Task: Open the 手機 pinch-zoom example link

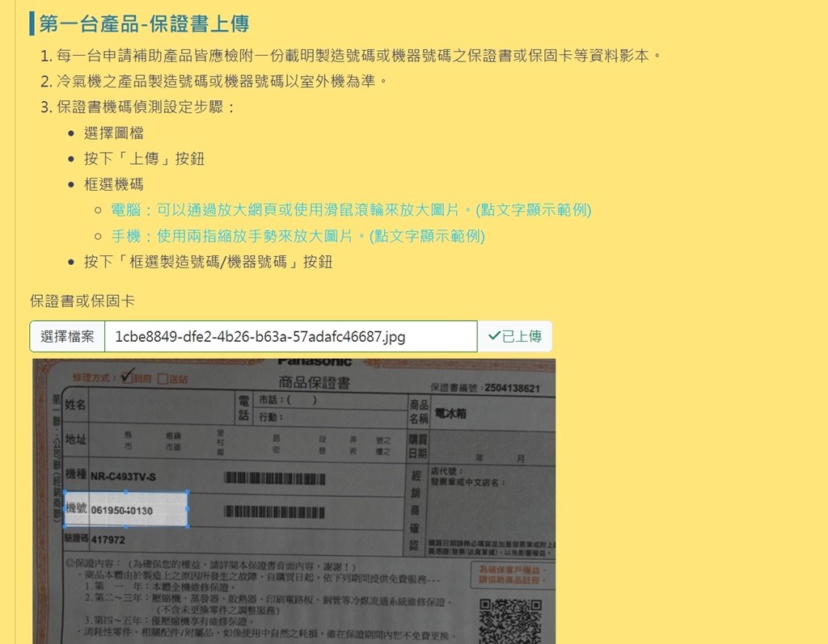Action: tap(298, 236)
